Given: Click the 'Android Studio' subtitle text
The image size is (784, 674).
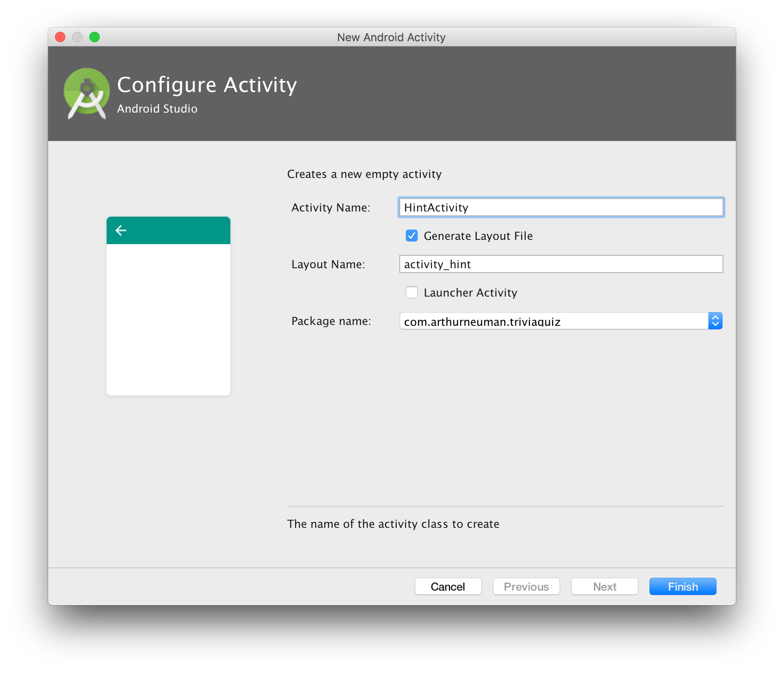Looking at the screenshot, I should [x=157, y=109].
